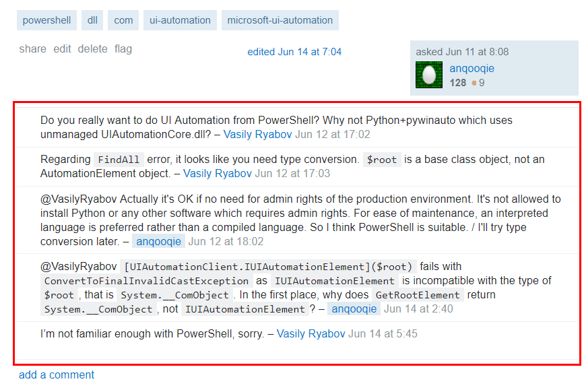Viewport: 584px width, 392px height.
Task: Open the dll tag
Action: click(92, 20)
